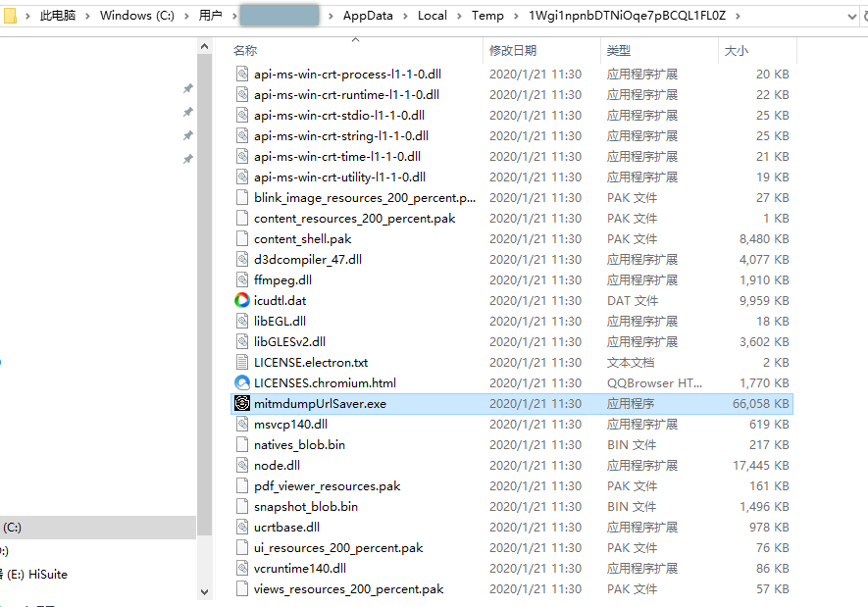Expand the chevron after Windows (C:) breadcrumb

click(x=186, y=16)
